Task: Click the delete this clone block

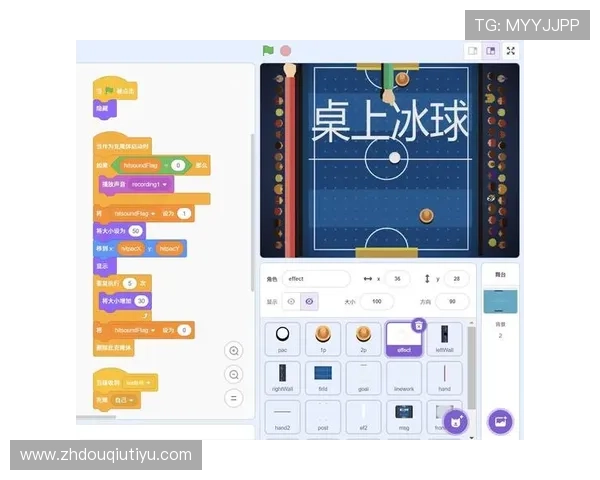Action: [114, 348]
